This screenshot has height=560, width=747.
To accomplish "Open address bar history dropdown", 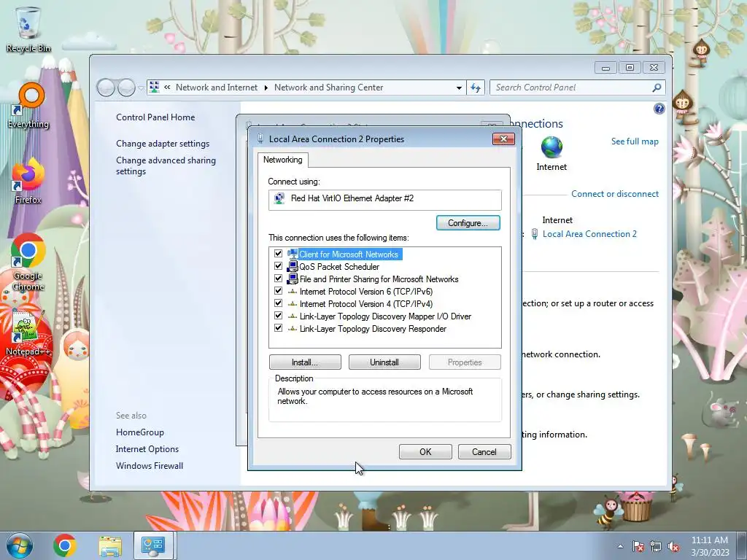I will point(459,87).
